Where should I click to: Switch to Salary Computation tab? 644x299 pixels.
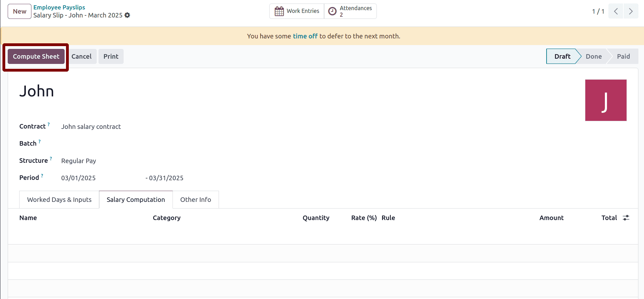136,199
